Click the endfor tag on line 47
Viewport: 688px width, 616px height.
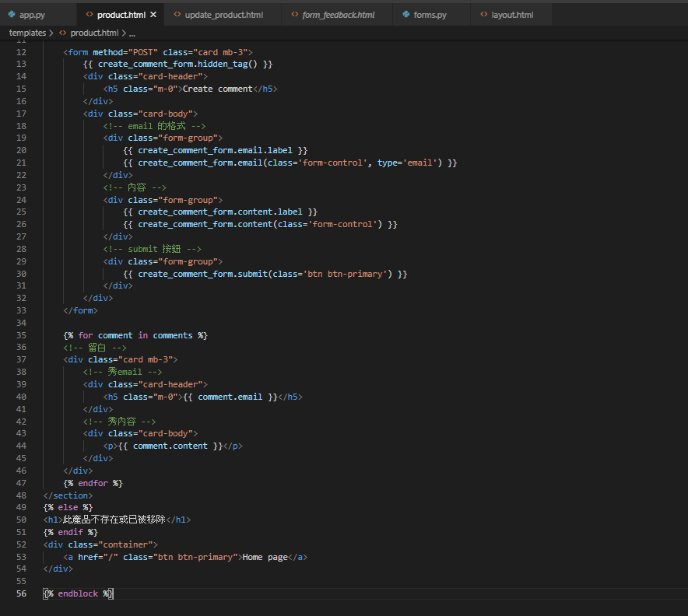(93, 483)
